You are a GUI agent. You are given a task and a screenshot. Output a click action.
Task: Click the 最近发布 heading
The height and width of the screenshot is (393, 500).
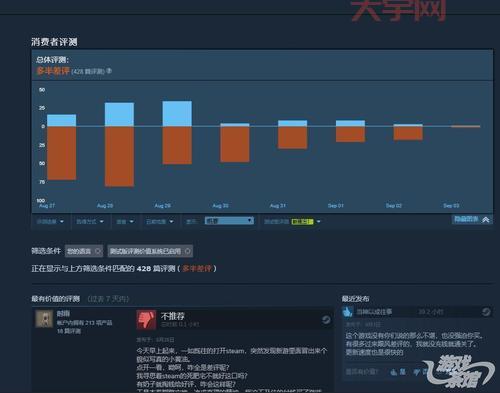355,299
